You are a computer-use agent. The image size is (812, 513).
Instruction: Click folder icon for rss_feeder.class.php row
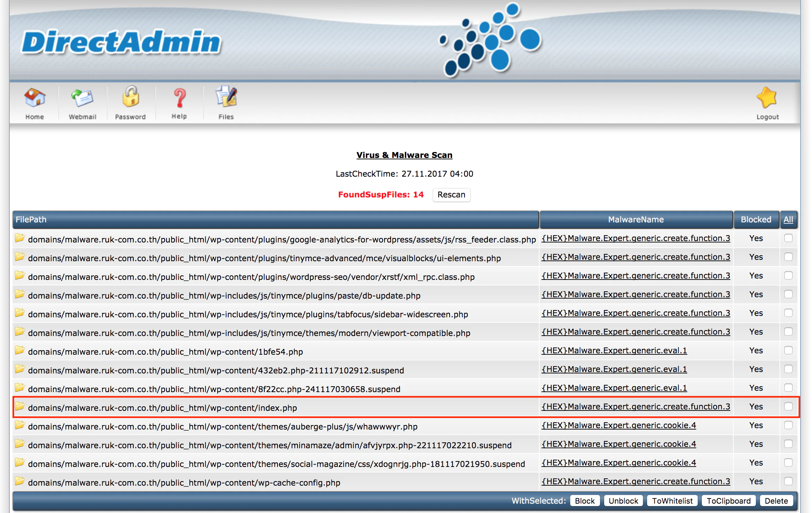point(20,238)
